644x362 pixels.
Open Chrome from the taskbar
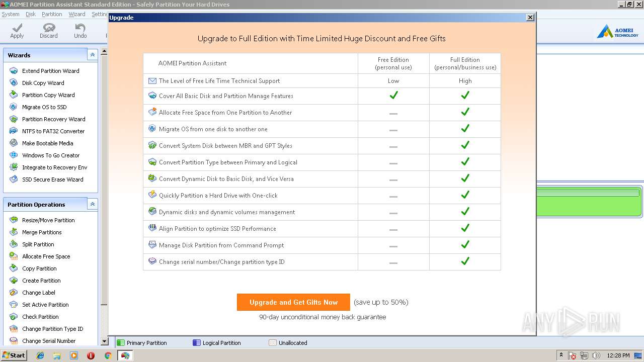108,355
